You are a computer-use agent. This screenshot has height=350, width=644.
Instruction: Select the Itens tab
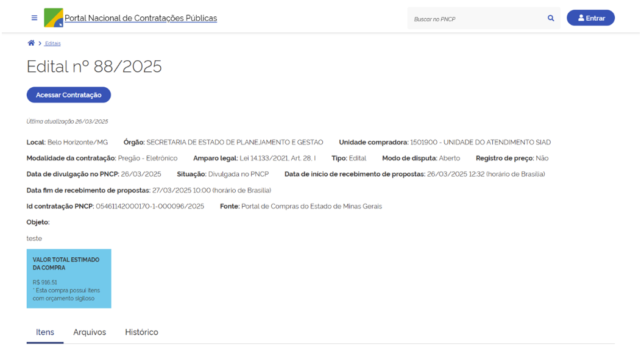click(44, 332)
